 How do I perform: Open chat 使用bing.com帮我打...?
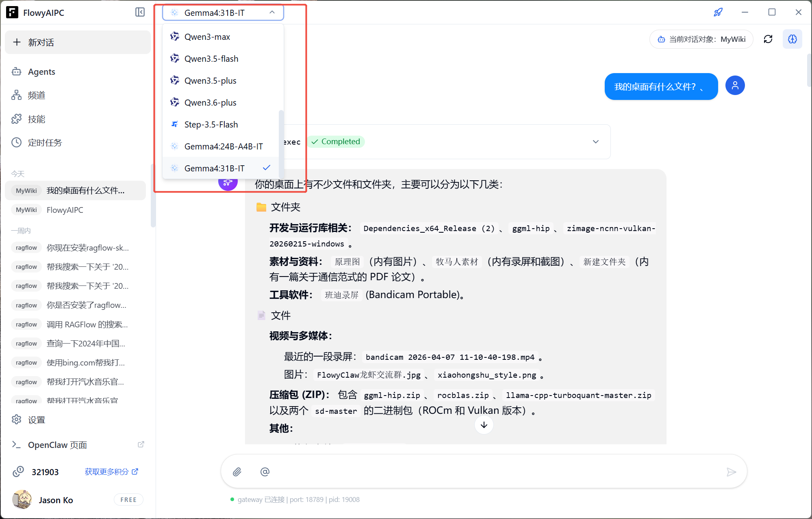76,362
